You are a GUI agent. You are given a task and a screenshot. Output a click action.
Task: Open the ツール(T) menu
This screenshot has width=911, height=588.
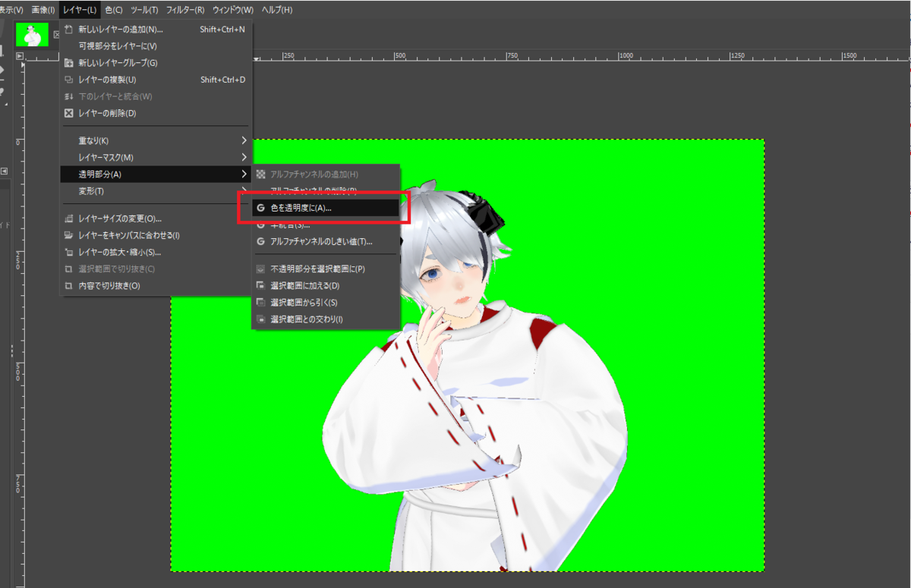click(x=144, y=10)
